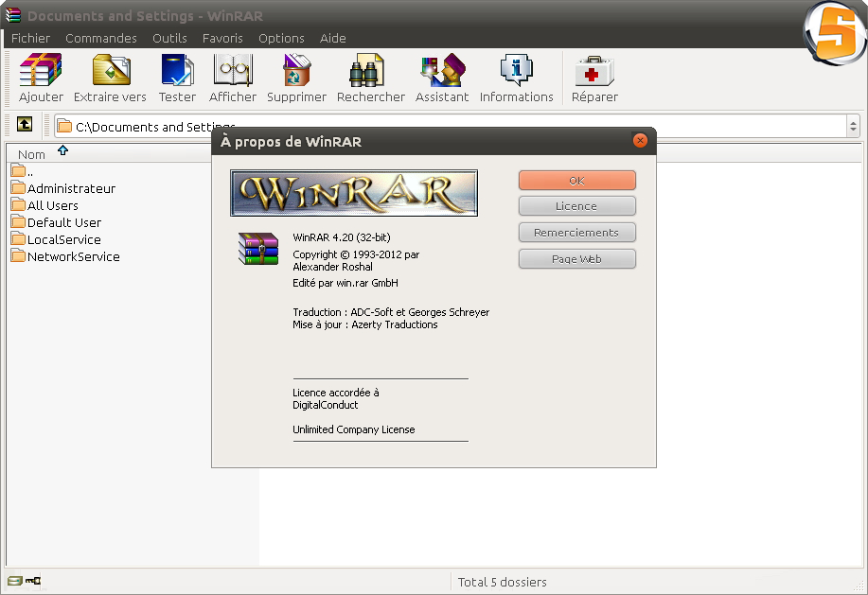The height and width of the screenshot is (595, 868).
Task: Expand the address path dropdown
Action: point(853,127)
